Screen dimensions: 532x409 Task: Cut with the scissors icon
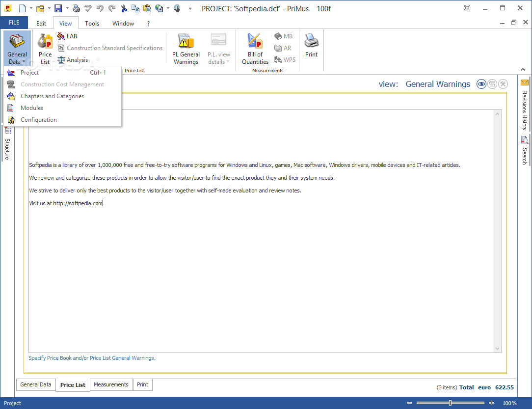click(x=124, y=8)
